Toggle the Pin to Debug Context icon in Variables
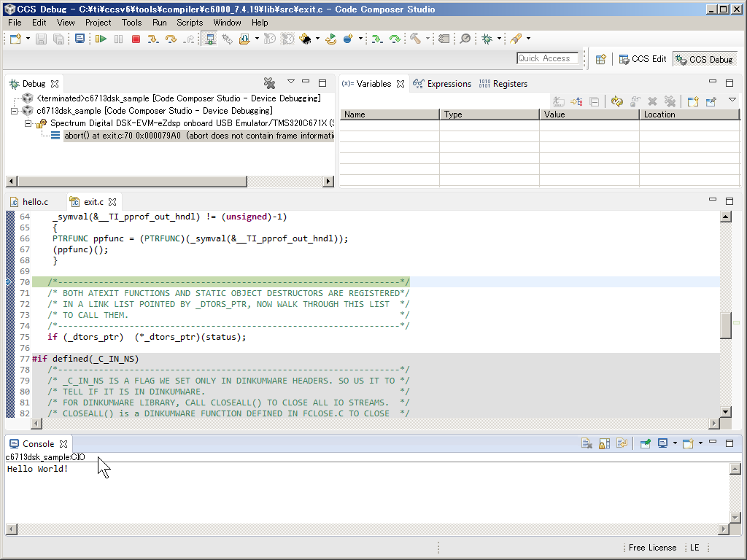The image size is (747, 560). coord(711,101)
